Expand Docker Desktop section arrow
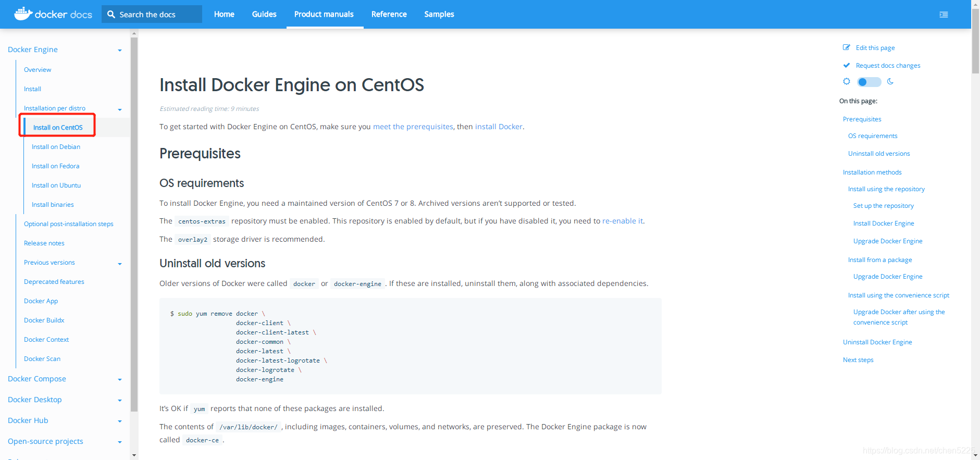The height and width of the screenshot is (460, 980). click(120, 401)
